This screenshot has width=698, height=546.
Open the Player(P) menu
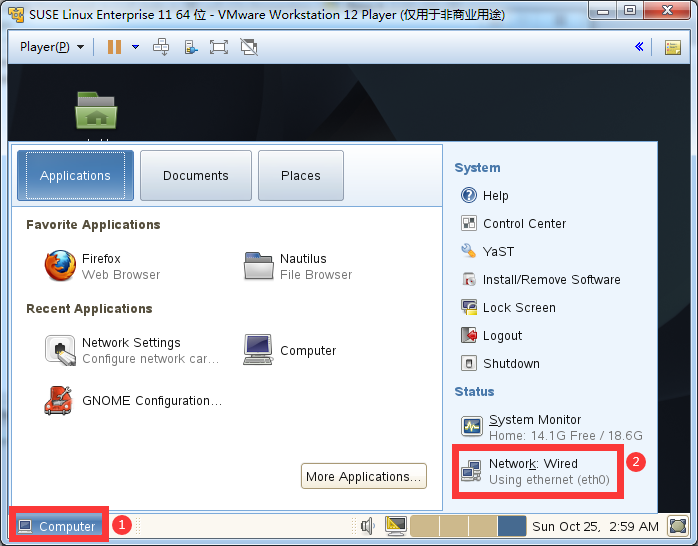pos(52,47)
